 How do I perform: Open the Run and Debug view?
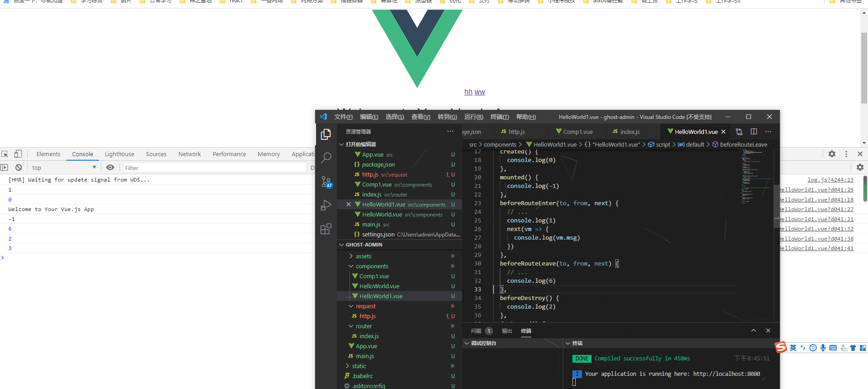(x=326, y=205)
